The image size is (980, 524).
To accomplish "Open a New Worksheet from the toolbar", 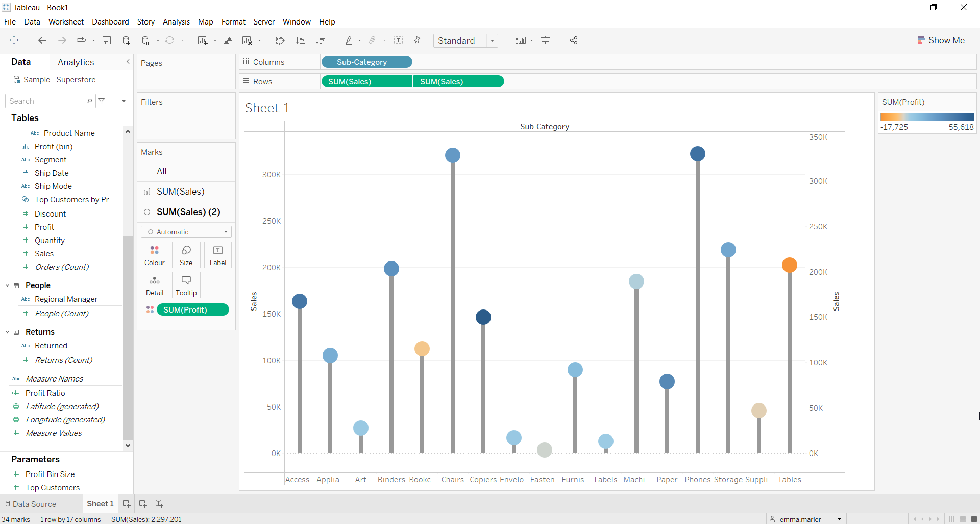I will pos(203,40).
